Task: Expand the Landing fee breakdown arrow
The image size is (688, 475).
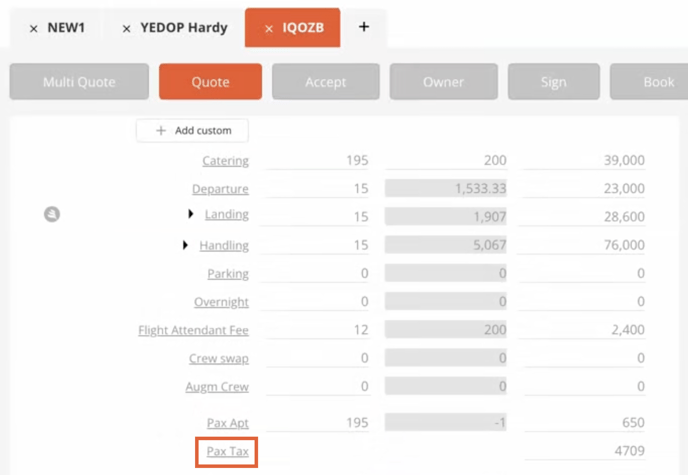Action: point(190,214)
